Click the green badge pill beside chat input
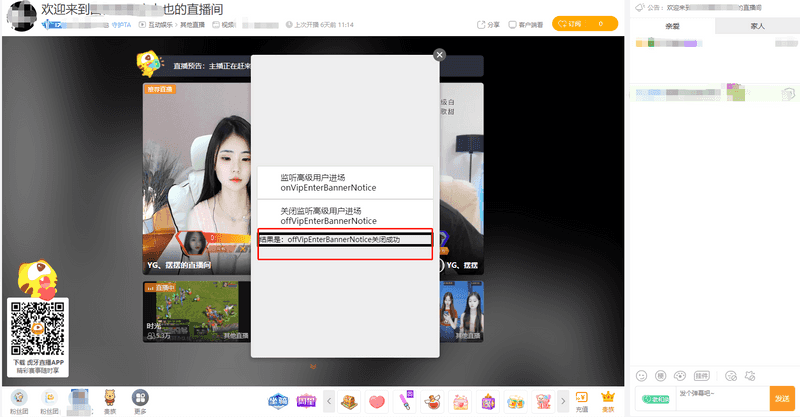 656,399
